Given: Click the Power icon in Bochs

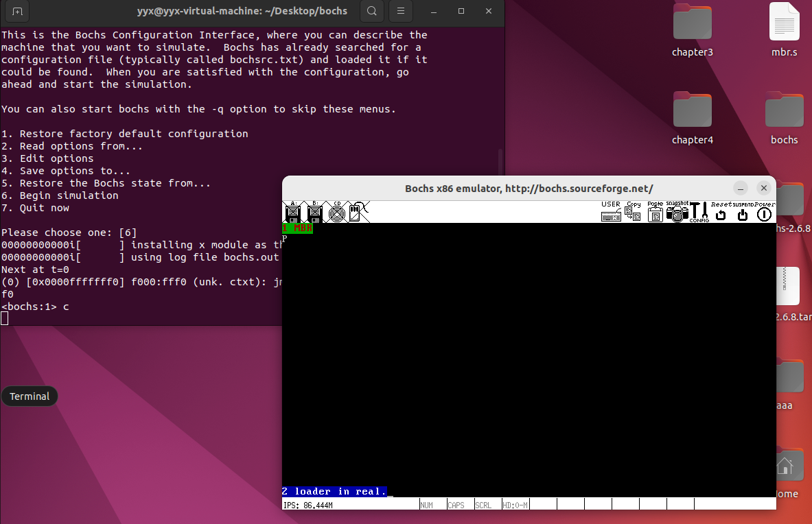Looking at the screenshot, I should click(765, 211).
